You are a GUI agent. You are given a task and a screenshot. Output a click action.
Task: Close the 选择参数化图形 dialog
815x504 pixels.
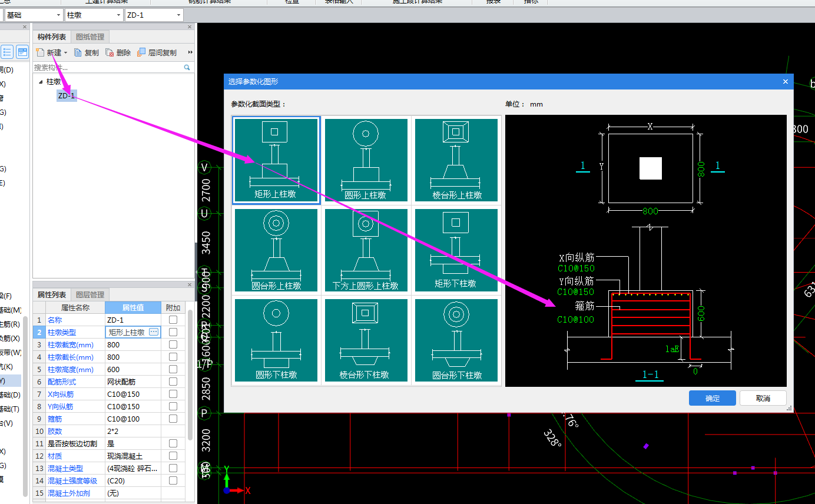coord(785,82)
